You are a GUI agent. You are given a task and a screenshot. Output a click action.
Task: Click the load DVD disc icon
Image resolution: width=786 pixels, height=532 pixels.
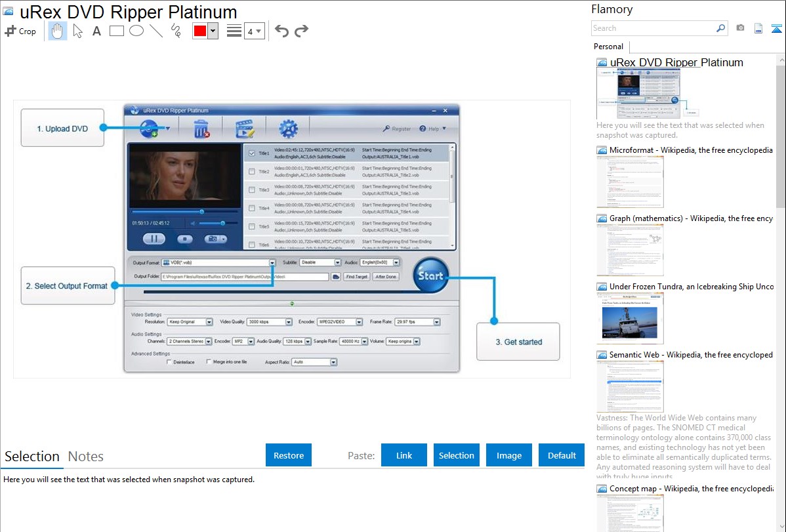tap(150, 129)
